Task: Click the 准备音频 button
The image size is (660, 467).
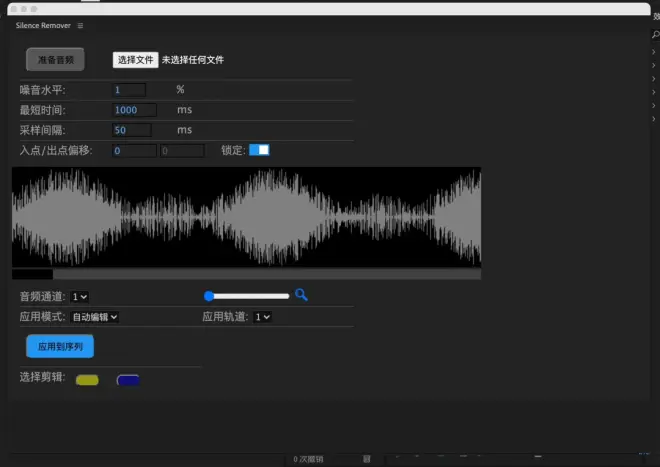Action: coord(55,60)
